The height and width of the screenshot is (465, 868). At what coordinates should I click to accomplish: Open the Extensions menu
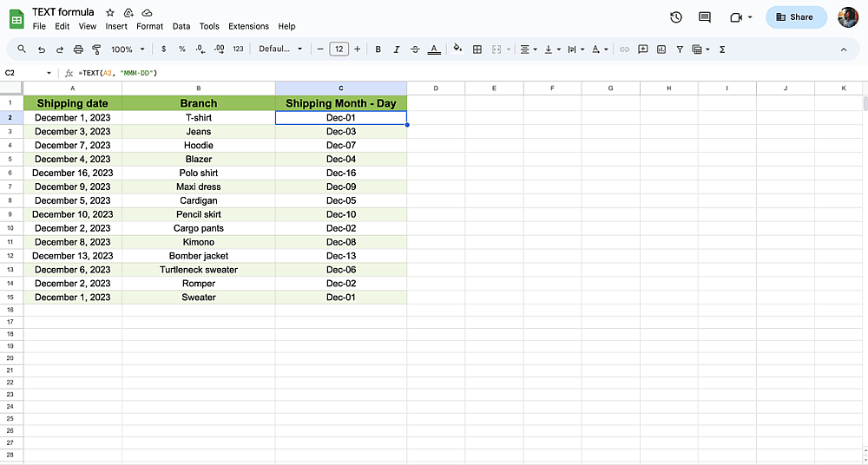pyautogui.click(x=248, y=26)
